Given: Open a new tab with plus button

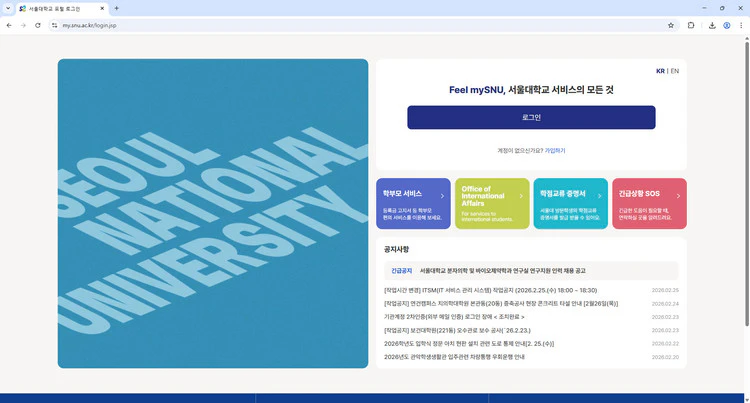Looking at the screenshot, I should coord(116,8).
